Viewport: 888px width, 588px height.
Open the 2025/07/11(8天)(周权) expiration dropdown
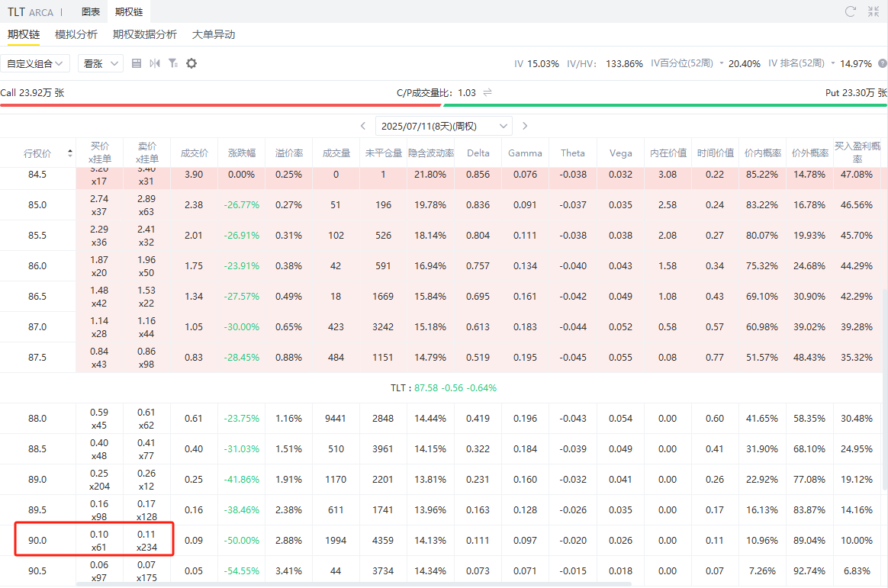[x=443, y=126]
